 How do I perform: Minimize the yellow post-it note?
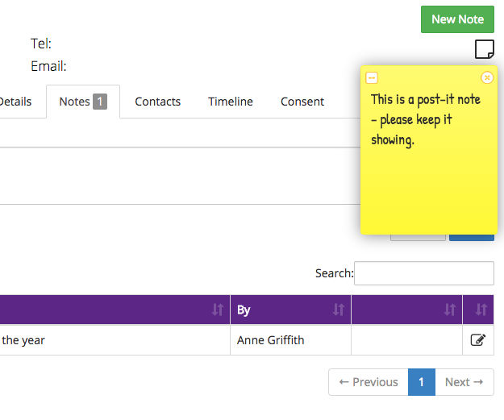tap(372, 77)
